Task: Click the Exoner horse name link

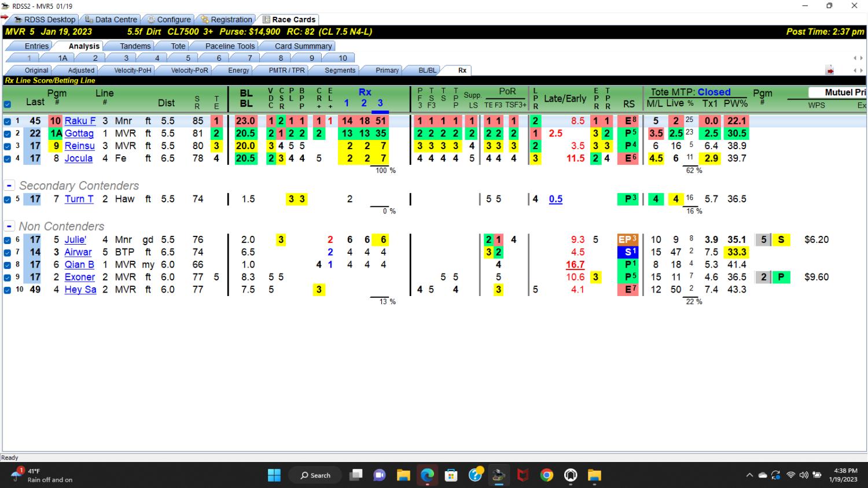Action: (79, 277)
